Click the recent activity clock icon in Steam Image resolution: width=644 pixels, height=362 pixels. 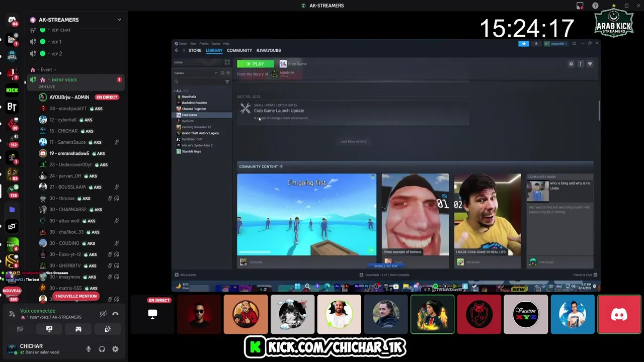click(x=222, y=73)
